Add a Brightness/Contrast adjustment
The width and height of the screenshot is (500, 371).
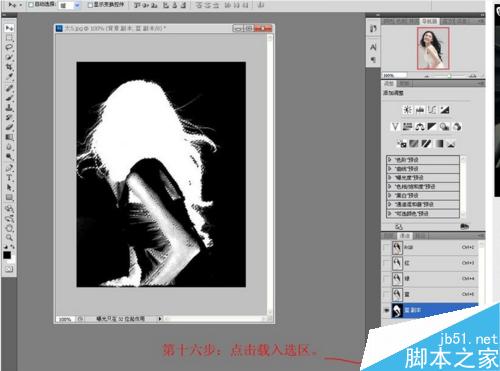[407, 109]
